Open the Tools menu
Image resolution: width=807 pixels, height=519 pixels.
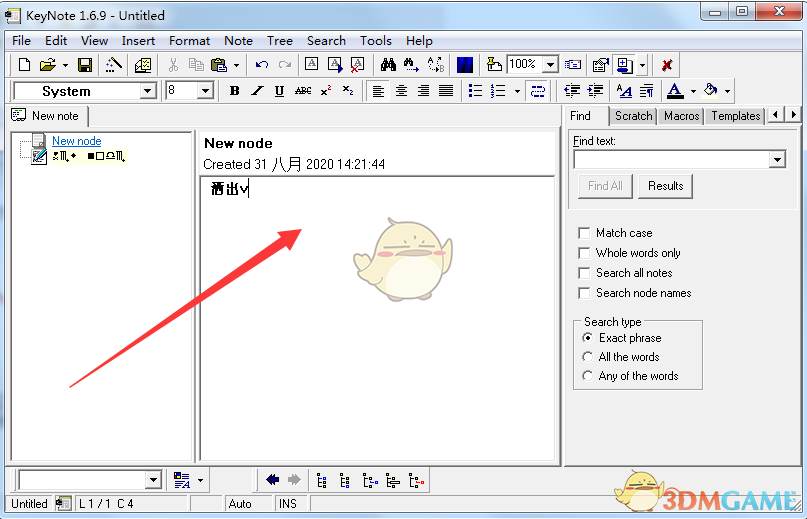point(376,41)
